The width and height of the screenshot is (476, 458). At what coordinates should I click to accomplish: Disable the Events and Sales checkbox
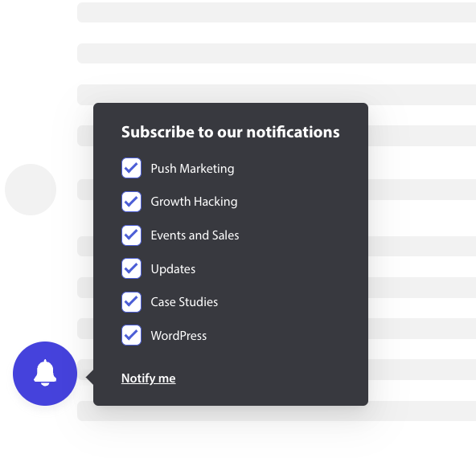131,235
